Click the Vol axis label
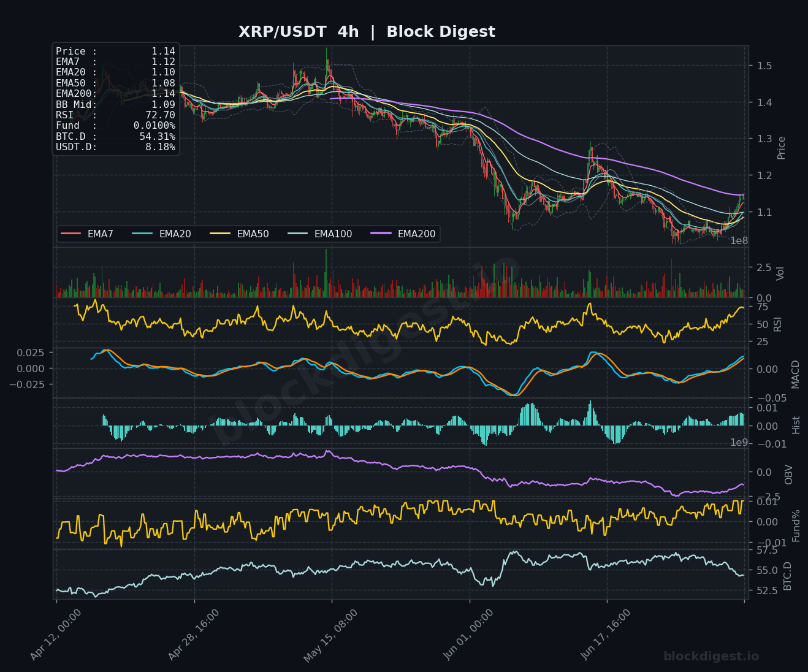The width and height of the screenshot is (808, 672). 780,273
